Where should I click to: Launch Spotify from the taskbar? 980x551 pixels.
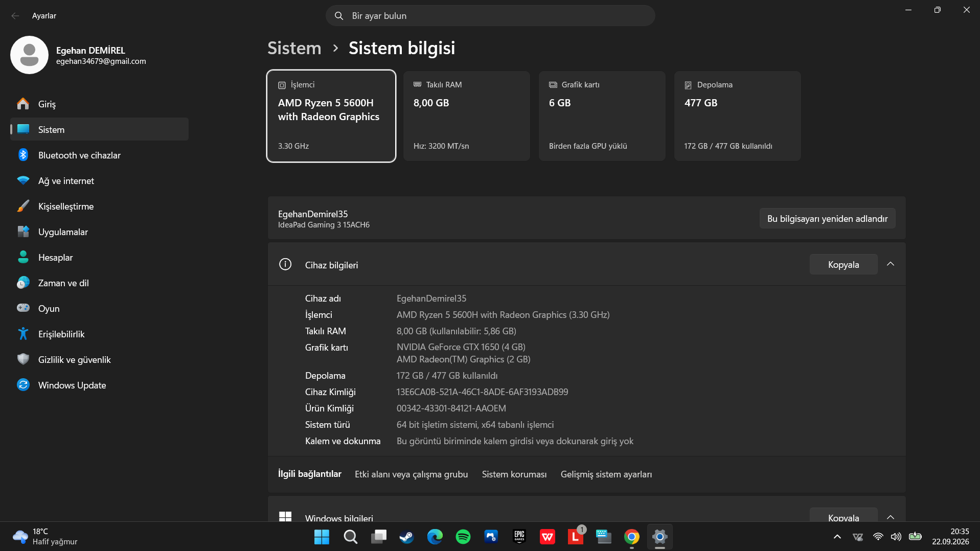click(463, 537)
